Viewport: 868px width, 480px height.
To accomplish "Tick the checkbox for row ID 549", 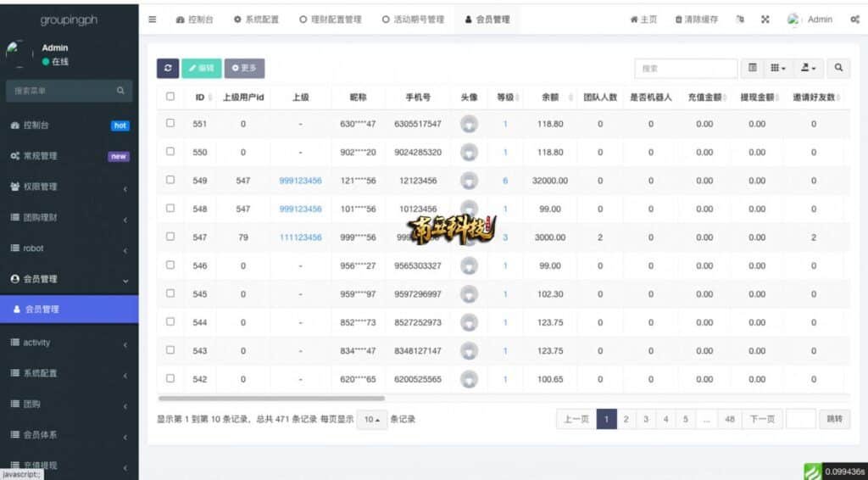I will 170,180.
